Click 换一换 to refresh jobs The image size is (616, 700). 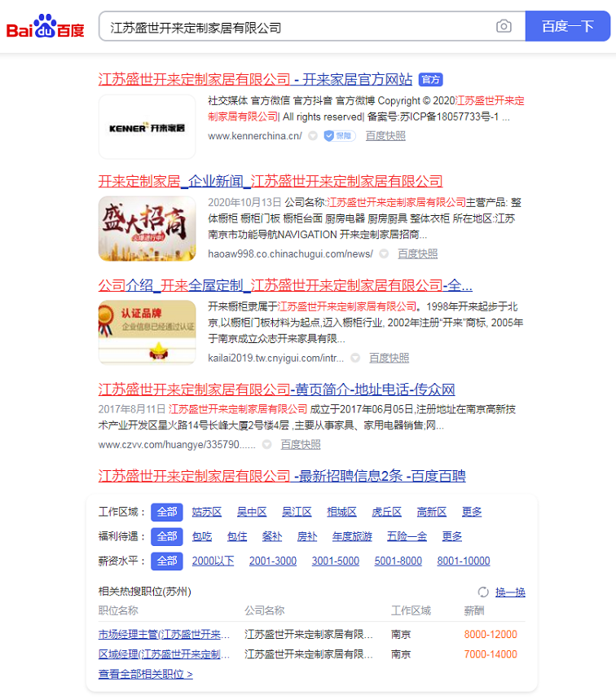pos(510,592)
